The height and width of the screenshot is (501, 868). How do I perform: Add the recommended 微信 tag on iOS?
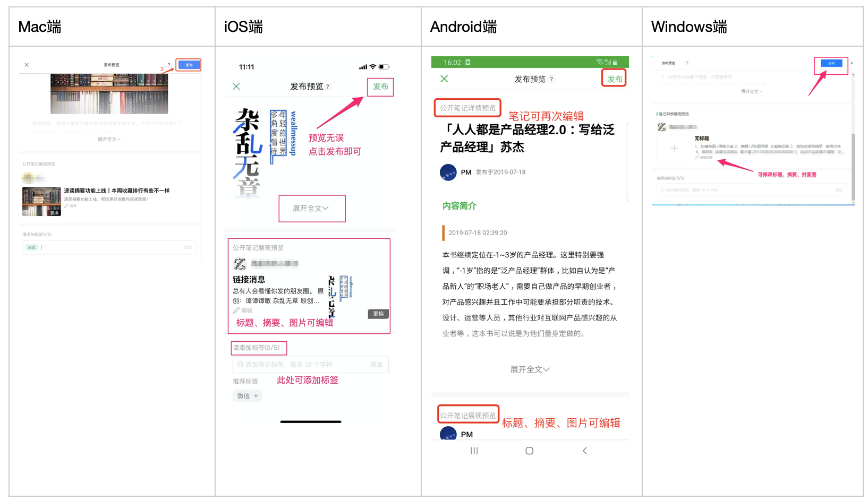point(247,396)
